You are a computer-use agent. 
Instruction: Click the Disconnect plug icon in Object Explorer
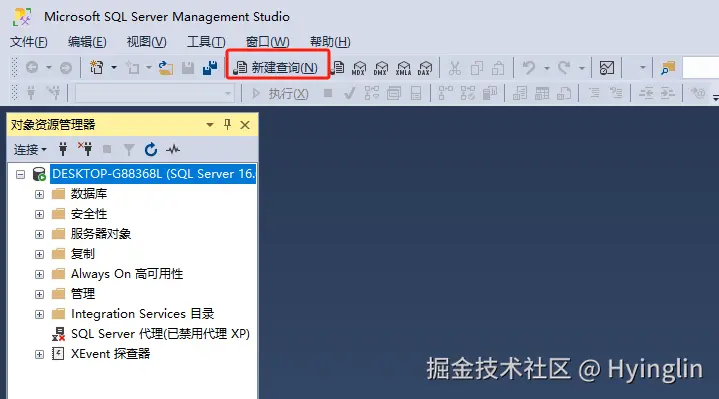coord(85,149)
